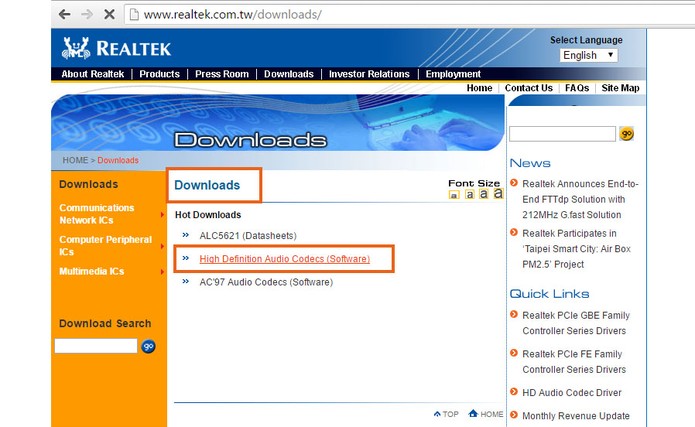Click the Downloads breadcrumb link
Image resolution: width=695 pixels, height=427 pixels.
pyautogui.click(x=118, y=160)
